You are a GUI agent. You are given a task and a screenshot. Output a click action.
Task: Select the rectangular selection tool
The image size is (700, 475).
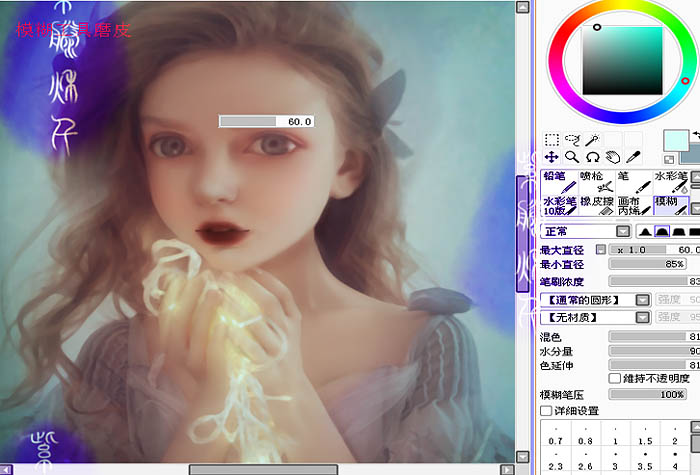(552, 140)
